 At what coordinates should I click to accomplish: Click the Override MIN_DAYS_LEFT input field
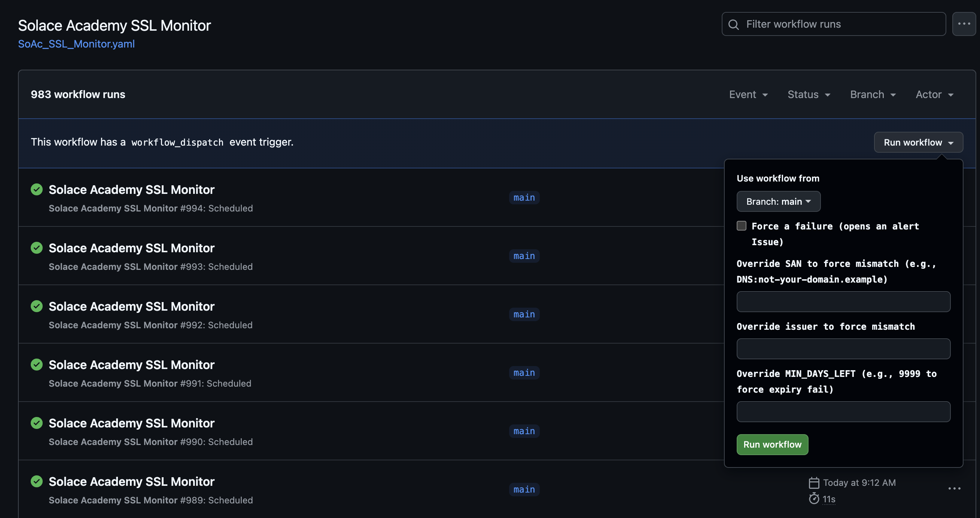click(x=843, y=412)
